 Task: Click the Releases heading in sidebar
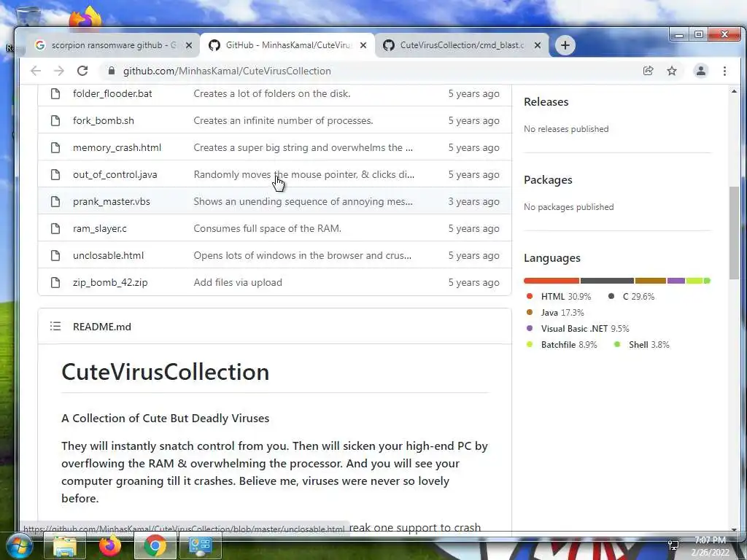pos(546,102)
